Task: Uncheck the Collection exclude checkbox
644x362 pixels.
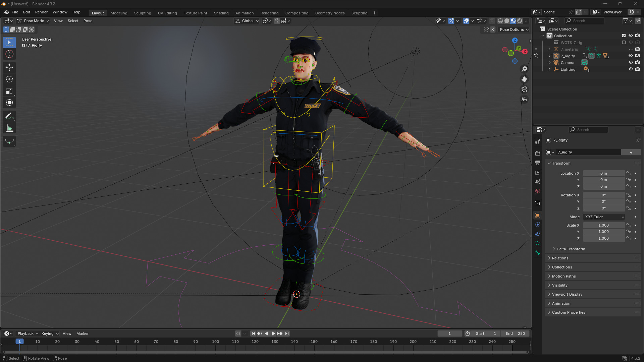Action: click(x=624, y=36)
